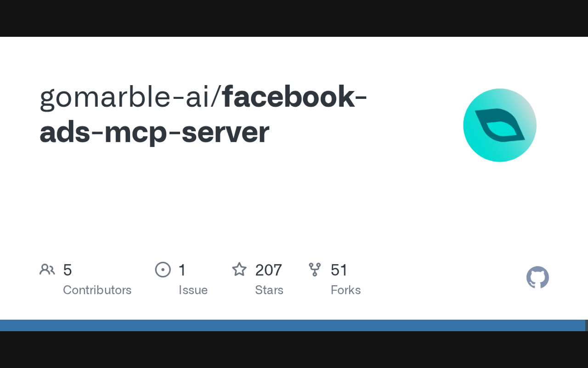Open the GitHub octocat logo

(537, 277)
